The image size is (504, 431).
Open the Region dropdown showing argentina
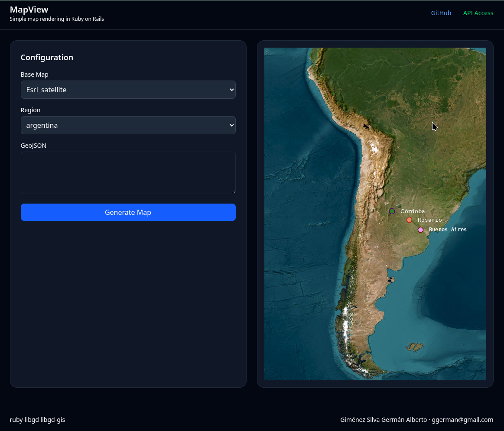tap(128, 125)
